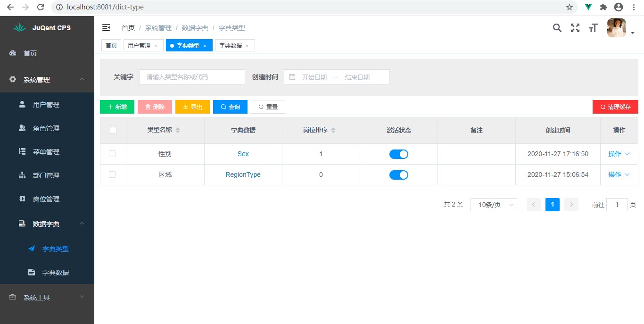Go to 首页 in the sidebar
This screenshot has width=644, height=324.
(47, 53)
